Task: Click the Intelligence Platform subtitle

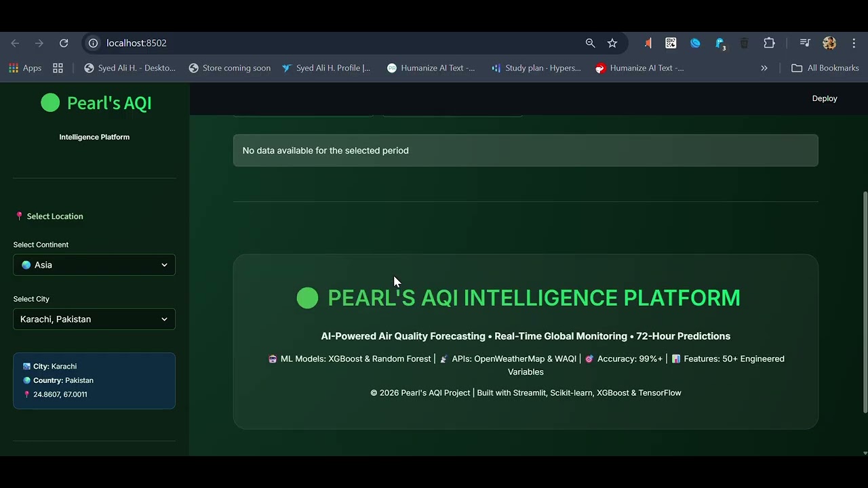Action: (94, 137)
